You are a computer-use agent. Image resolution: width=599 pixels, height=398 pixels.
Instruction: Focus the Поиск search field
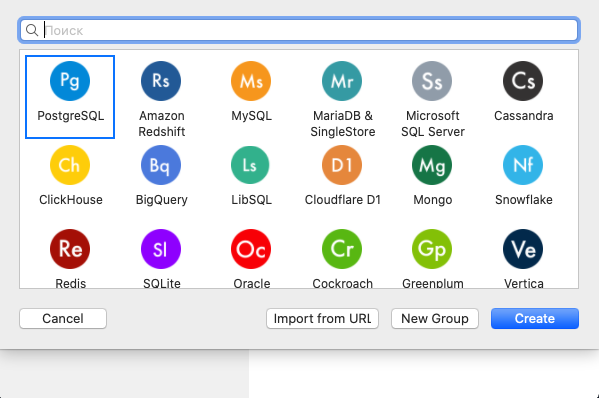pyautogui.click(x=299, y=30)
